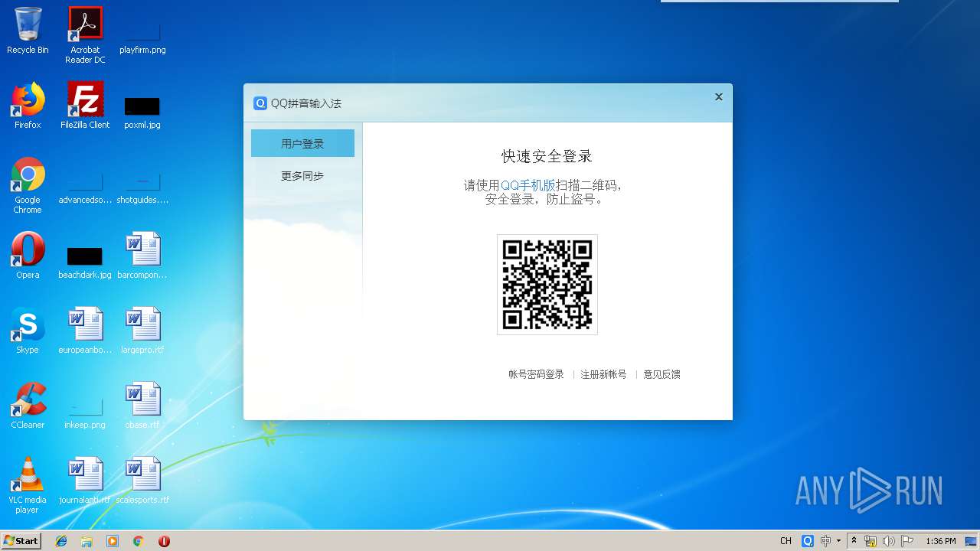The image size is (980, 551).
Task: Click the QQ input method tray icon
Action: [808, 541]
